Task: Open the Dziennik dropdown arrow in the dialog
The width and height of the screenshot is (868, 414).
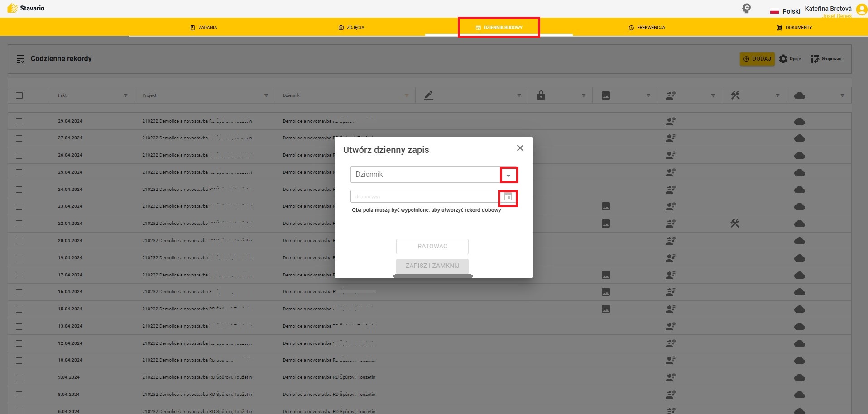Action: tap(508, 175)
